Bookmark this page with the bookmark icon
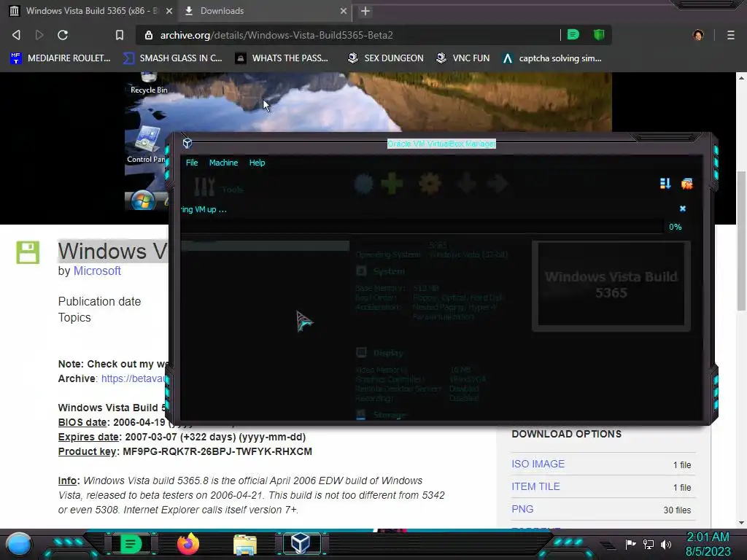The height and width of the screenshot is (560, 747). 120,35
